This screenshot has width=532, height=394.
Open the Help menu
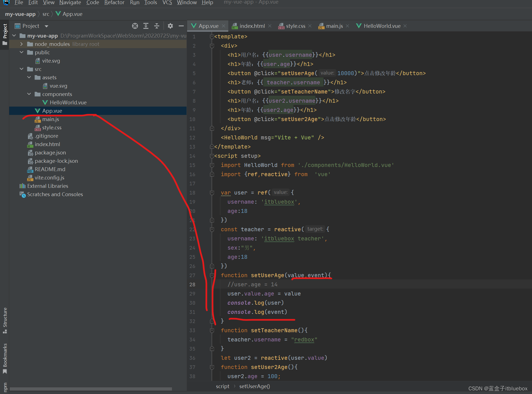[x=207, y=3]
